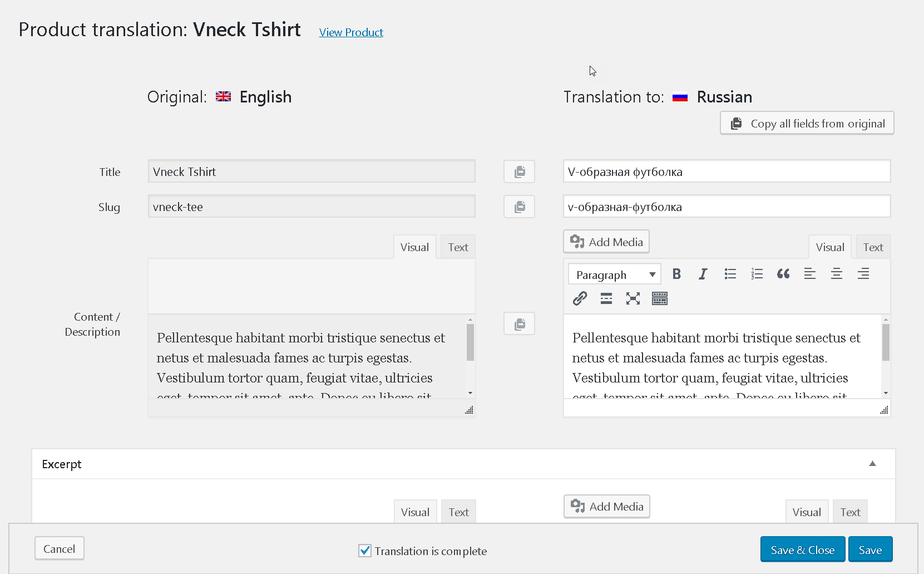Image resolution: width=924 pixels, height=574 pixels.
Task: Focus the Russian slug input field
Action: tap(727, 207)
